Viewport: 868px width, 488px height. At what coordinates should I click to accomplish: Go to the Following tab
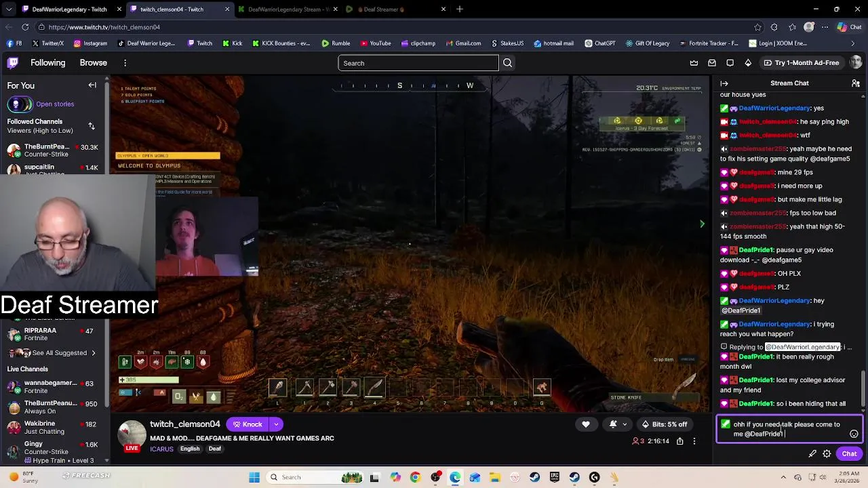47,63
